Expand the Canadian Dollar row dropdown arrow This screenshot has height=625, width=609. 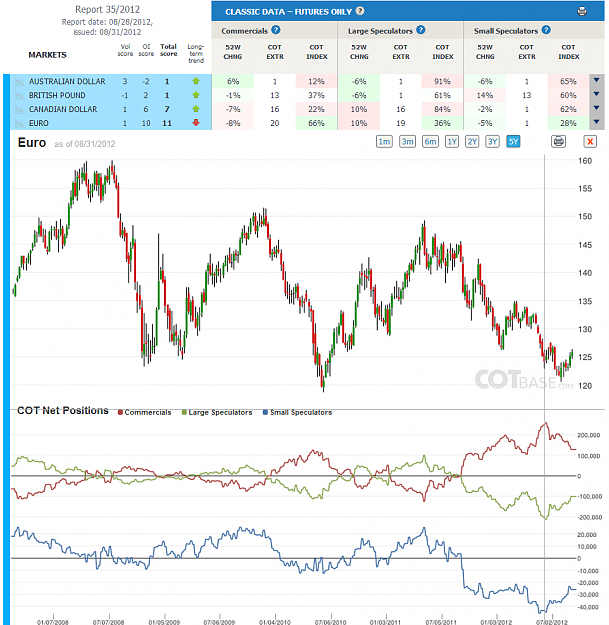click(596, 108)
